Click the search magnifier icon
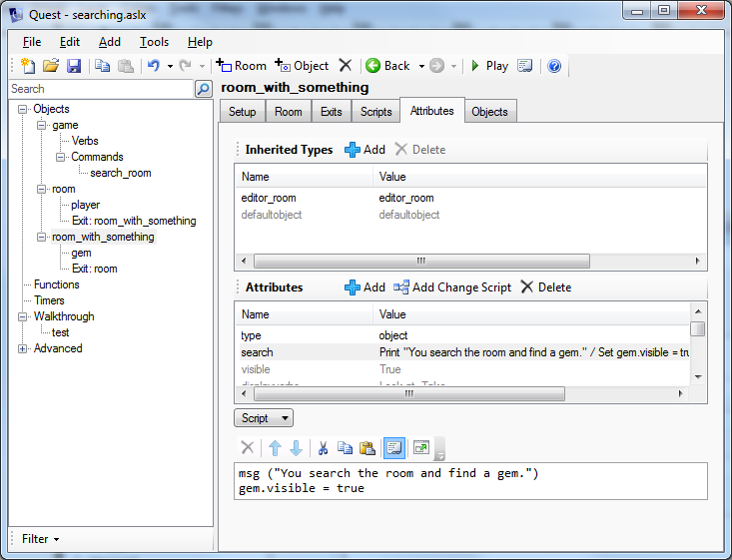 click(x=204, y=89)
